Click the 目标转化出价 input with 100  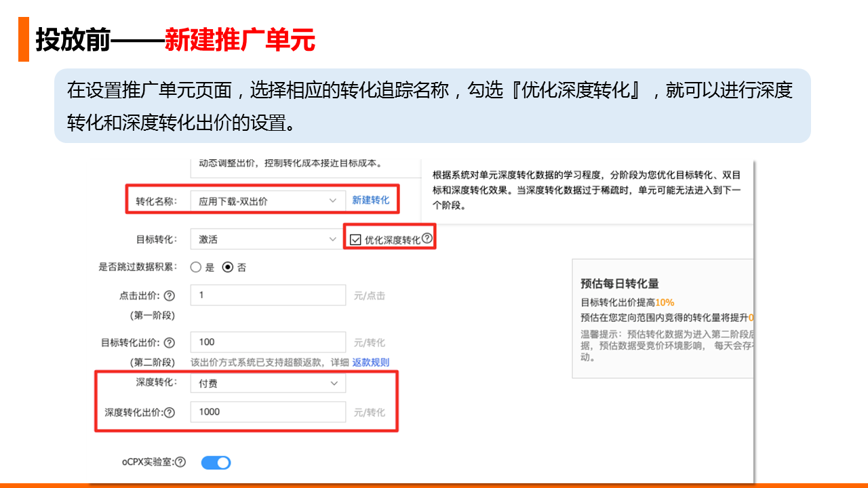pyautogui.click(x=268, y=342)
